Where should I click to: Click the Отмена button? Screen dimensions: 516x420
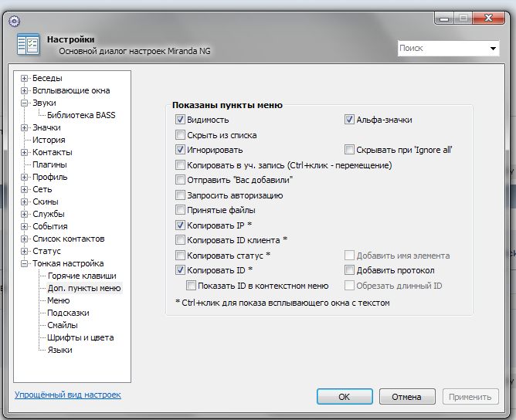[407, 397]
